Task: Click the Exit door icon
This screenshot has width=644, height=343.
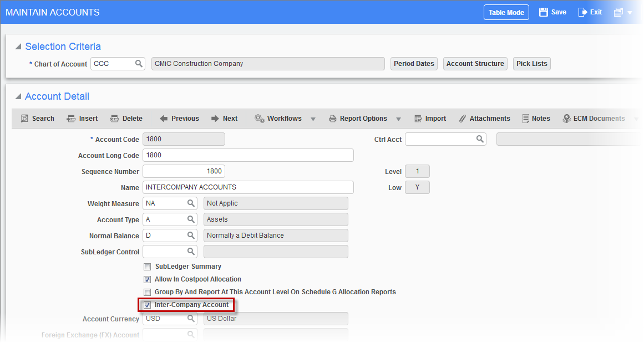Action: click(582, 12)
